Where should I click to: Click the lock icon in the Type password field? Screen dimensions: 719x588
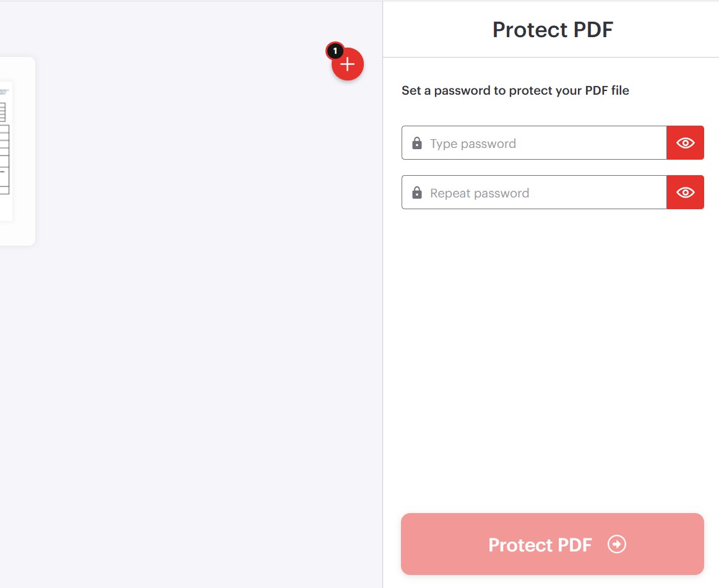(416, 143)
